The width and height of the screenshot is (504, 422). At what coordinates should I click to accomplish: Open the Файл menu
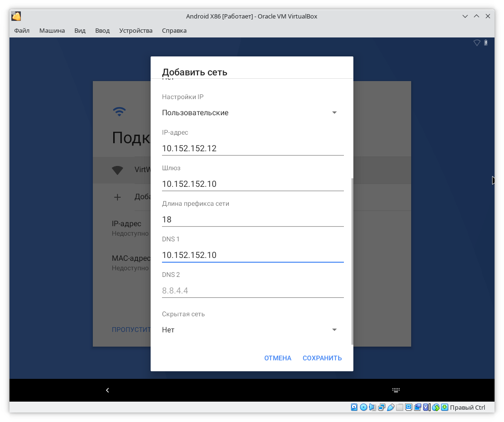tap(22, 30)
